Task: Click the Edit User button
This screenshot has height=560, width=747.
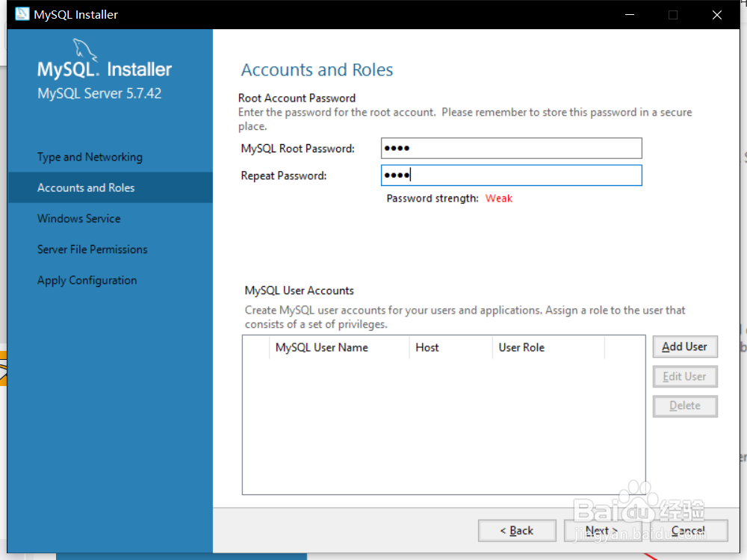Action: coord(684,376)
